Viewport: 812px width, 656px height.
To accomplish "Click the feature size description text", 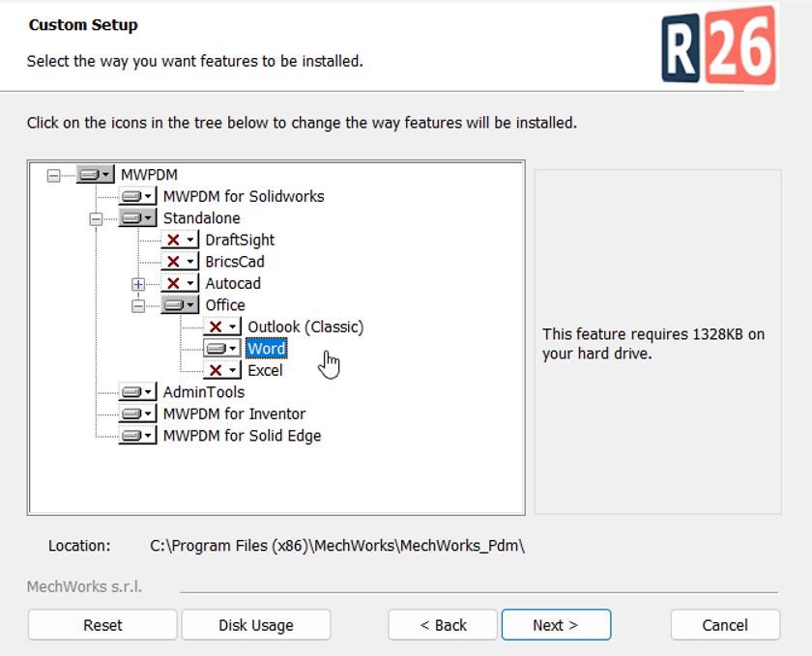I will coord(653,344).
